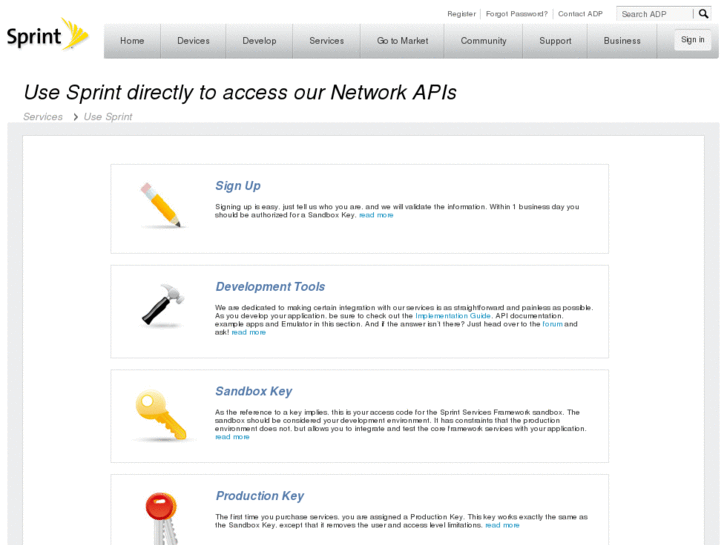Click the Forgot Password? link
This screenshot has height=545, width=727.
tap(517, 14)
